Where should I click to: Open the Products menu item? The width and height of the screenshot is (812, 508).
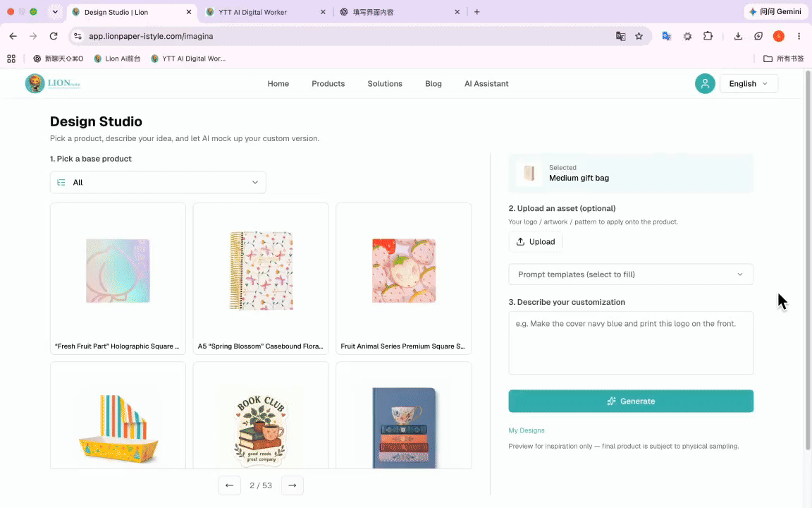point(328,83)
